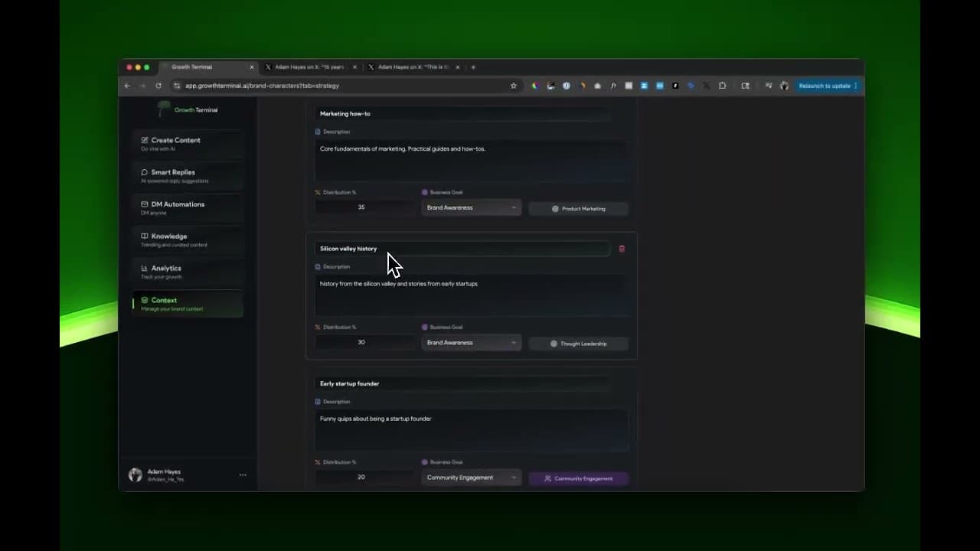The image size is (980, 551).
Task: Expand the Business Goal dropdown for Silicon valley history
Action: coord(471,342)
